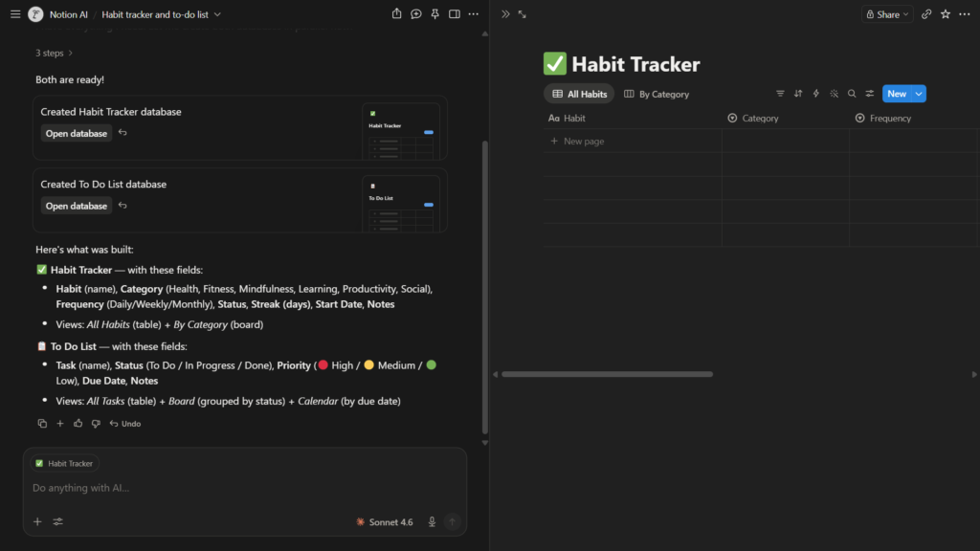Give thumbs up to the response
This screenshot has height=551, width=980.
[78, 424]
